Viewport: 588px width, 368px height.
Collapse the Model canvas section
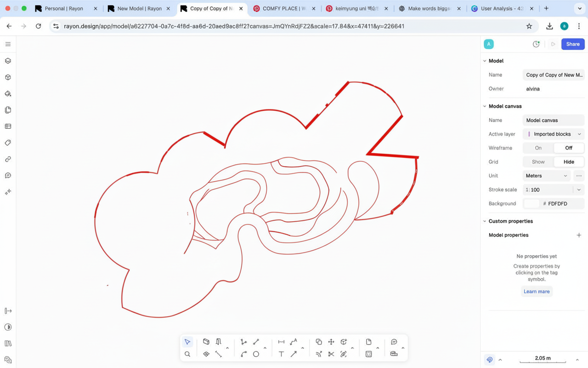(485, 106)
